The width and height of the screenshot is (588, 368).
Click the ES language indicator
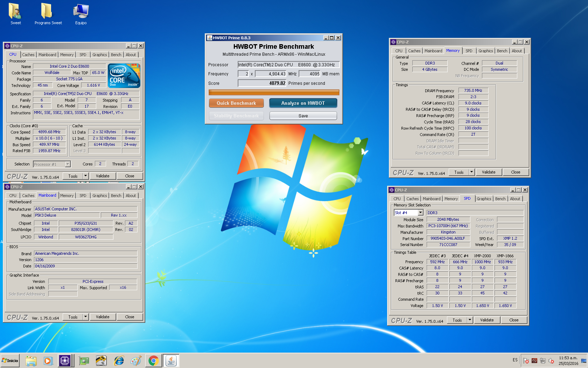pos(515,360)
